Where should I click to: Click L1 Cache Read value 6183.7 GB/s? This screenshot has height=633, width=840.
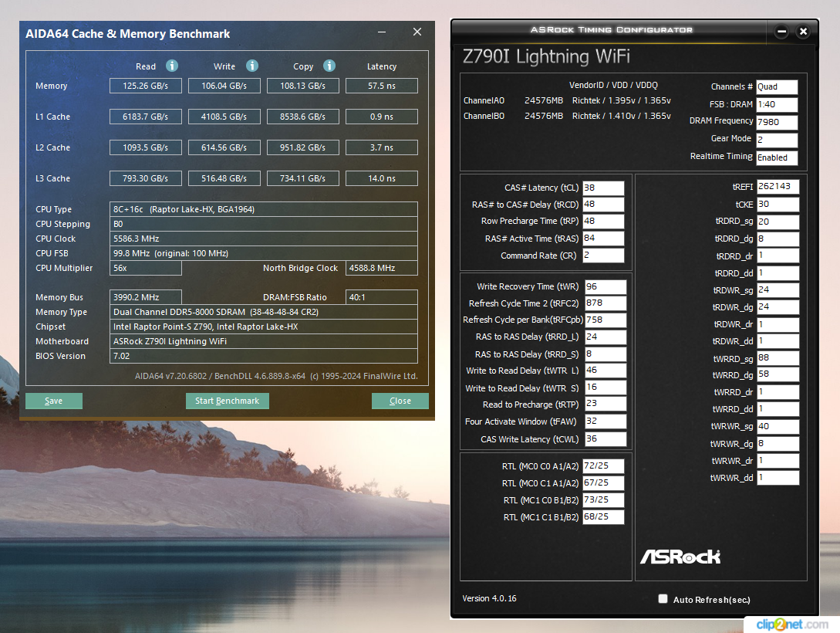(145, 117)
